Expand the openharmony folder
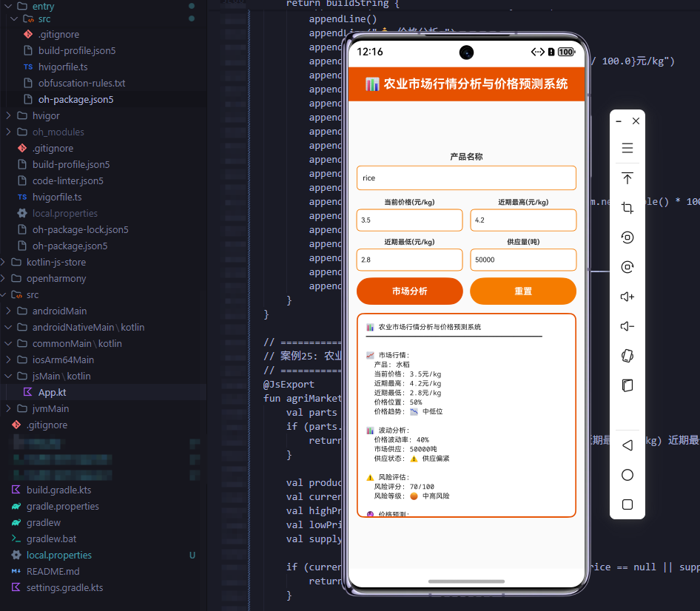The width and height of the screenshot is (700, 611). (x=3, y=278)
